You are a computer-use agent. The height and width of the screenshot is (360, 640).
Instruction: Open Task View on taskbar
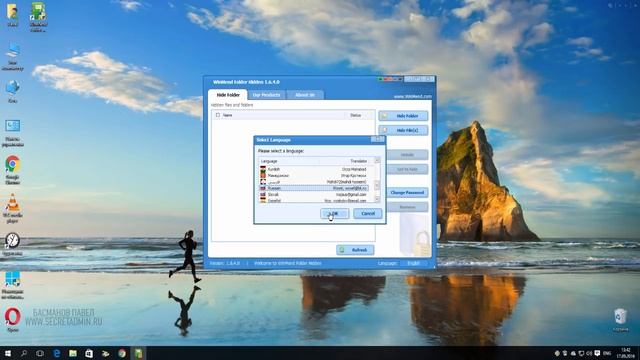(40, 353)
